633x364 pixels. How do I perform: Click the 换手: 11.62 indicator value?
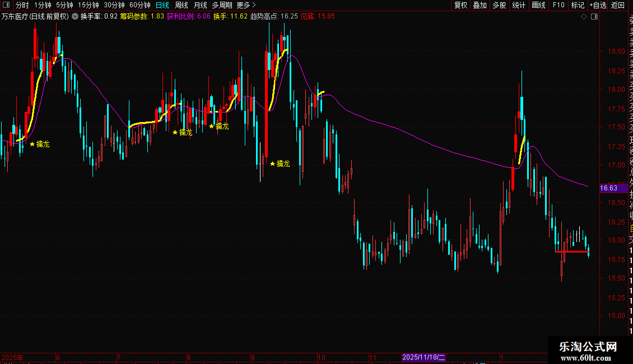pos(230,17)
